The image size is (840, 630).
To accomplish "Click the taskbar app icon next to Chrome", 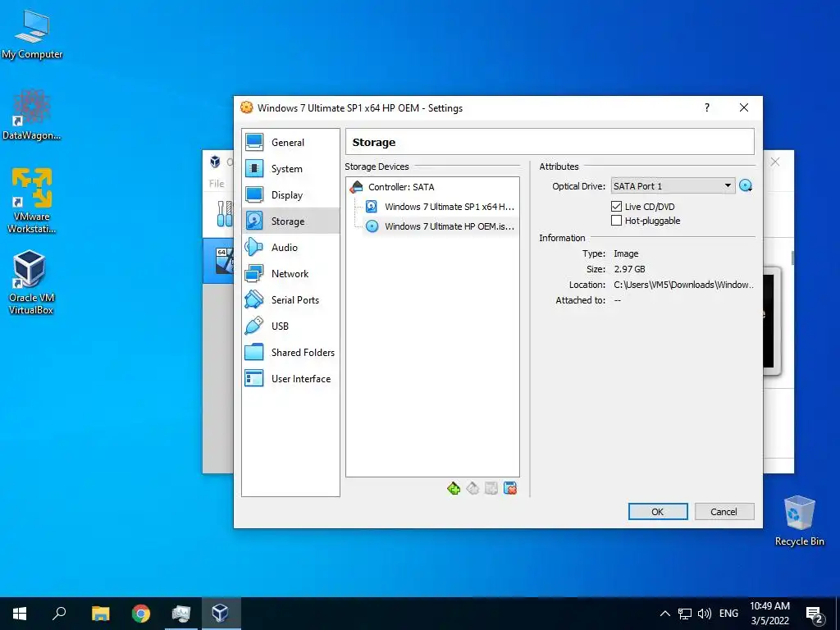I will 181,614.
